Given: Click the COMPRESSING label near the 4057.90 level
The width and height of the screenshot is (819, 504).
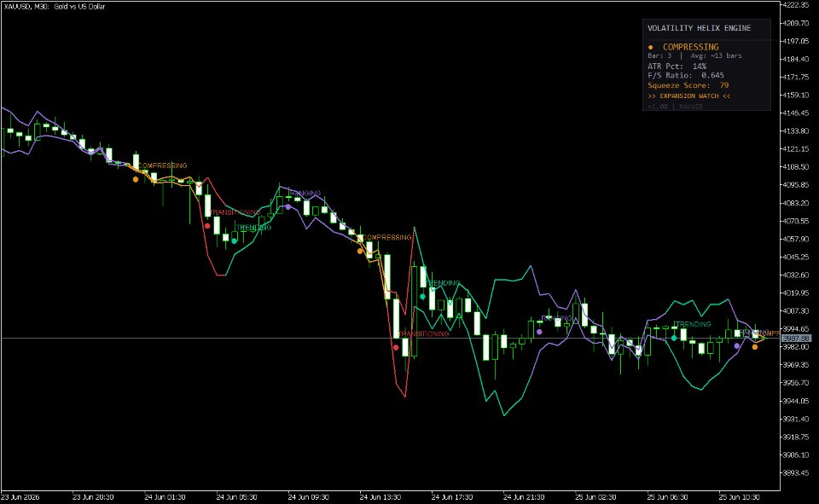Looking at the screenshot, I should 387,237.
